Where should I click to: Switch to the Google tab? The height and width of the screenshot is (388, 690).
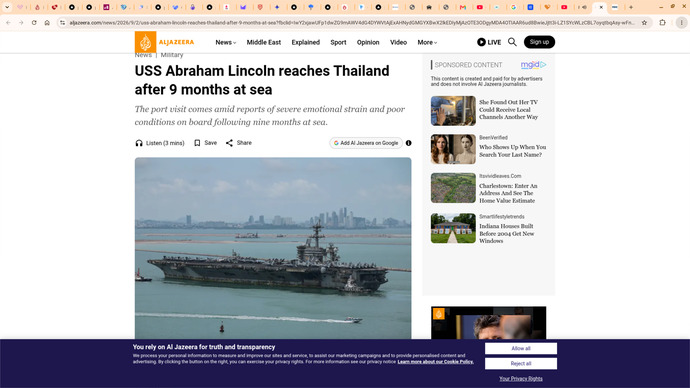pyautogui.click(x=514, y=7)
